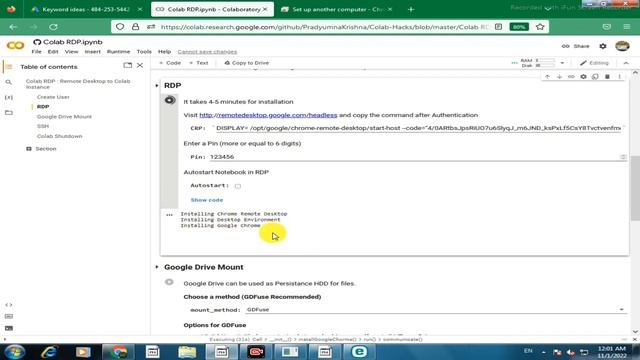Open the Edit menu
The height and width of the screenshot is (360, 640).
[x=53, y=52]
